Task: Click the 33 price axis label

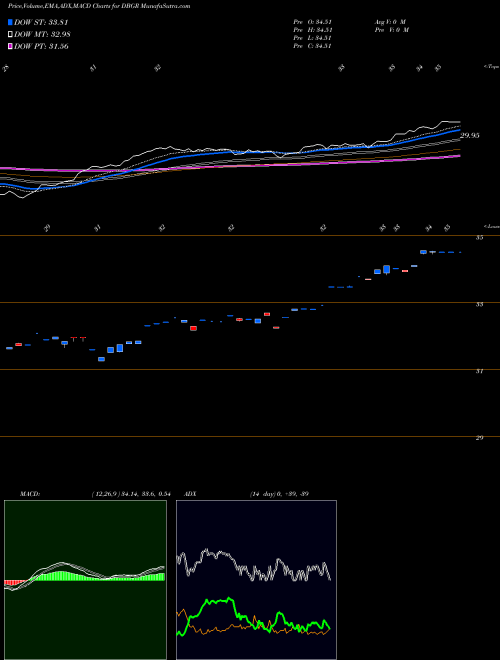Action: 479,304
